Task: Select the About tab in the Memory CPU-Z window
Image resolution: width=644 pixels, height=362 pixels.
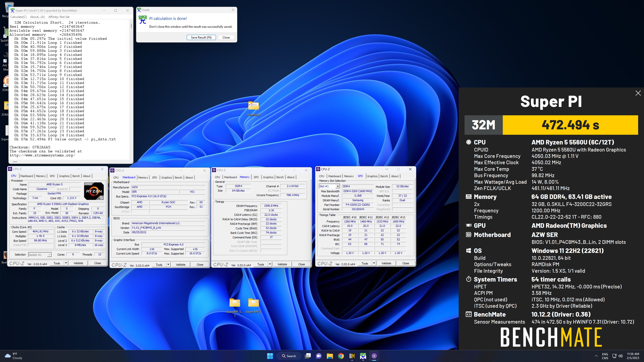Action: pyautogui.click(x=290, y=177)
